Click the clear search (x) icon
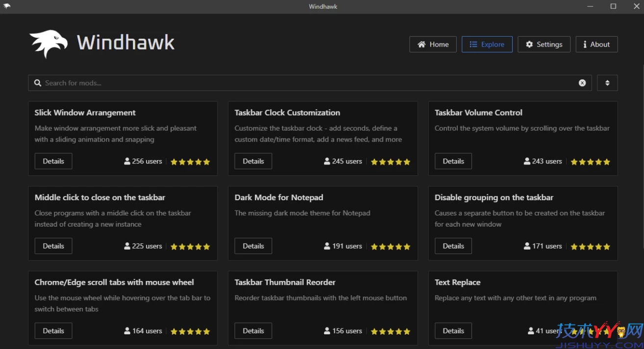This screenshot has width=644, height=349. [x=582, y=83]
